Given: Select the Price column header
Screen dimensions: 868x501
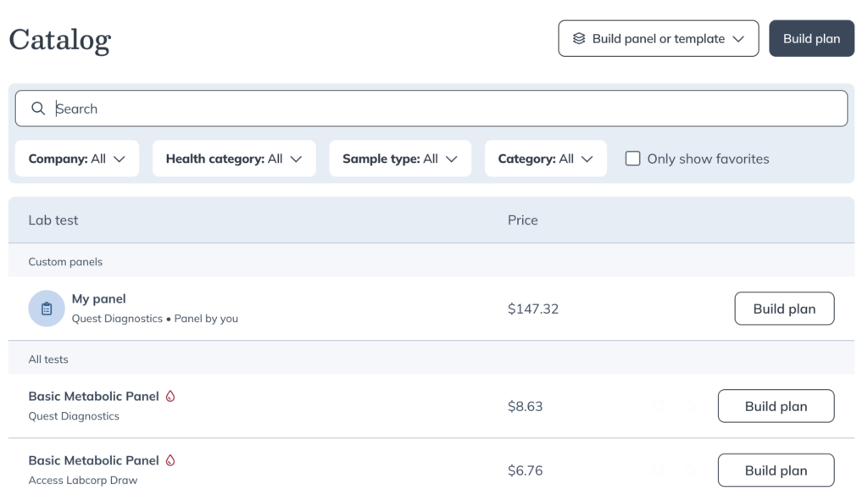Looking at the screenshot, I should tap(523, 220).
